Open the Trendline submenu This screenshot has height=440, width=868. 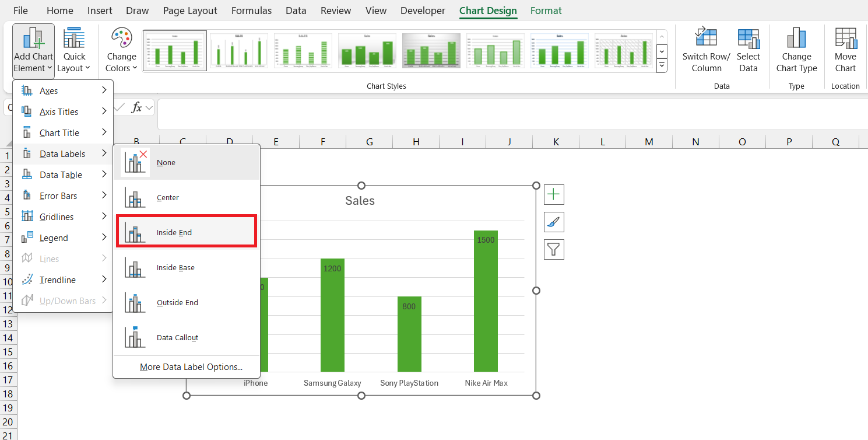coord(63,280)
